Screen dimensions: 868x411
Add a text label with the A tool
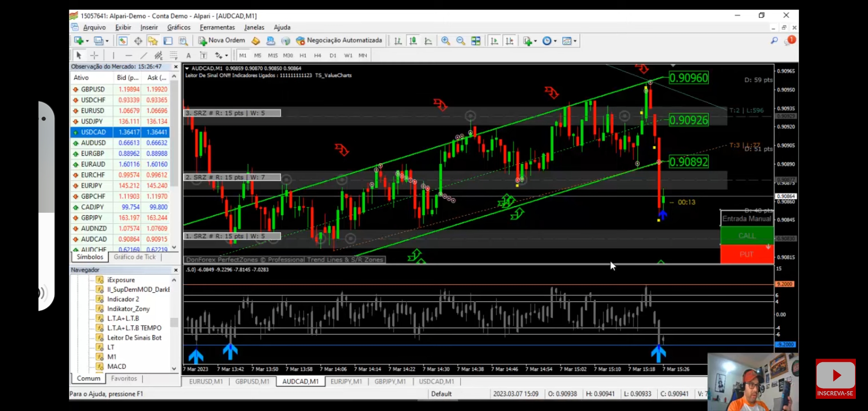[188, 56]
